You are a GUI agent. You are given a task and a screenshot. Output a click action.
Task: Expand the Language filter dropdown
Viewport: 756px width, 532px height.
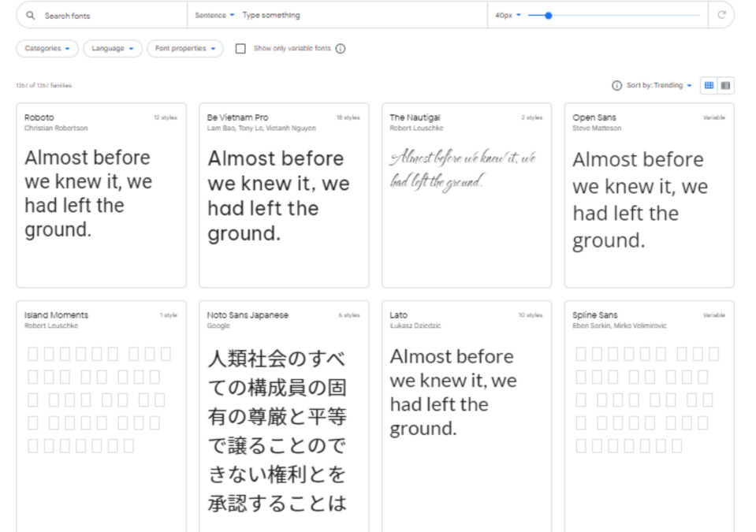[x=113, y=49]
